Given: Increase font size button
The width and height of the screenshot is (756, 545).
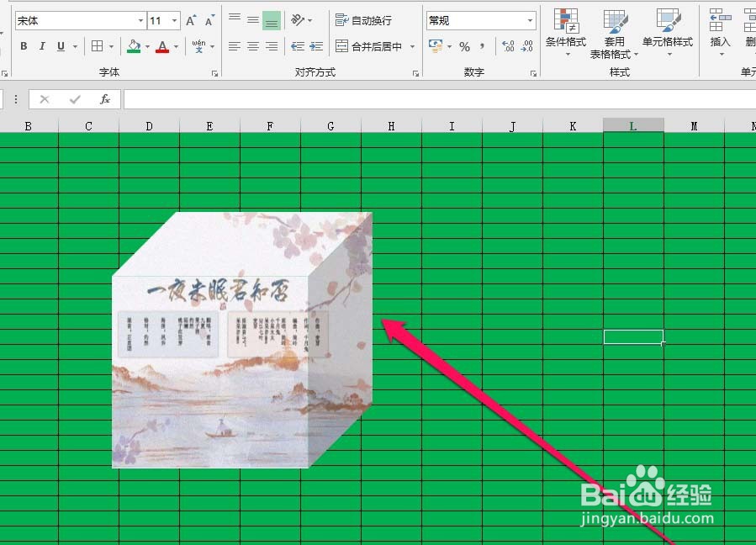Looking at the screenshot, I should (191, 21).
